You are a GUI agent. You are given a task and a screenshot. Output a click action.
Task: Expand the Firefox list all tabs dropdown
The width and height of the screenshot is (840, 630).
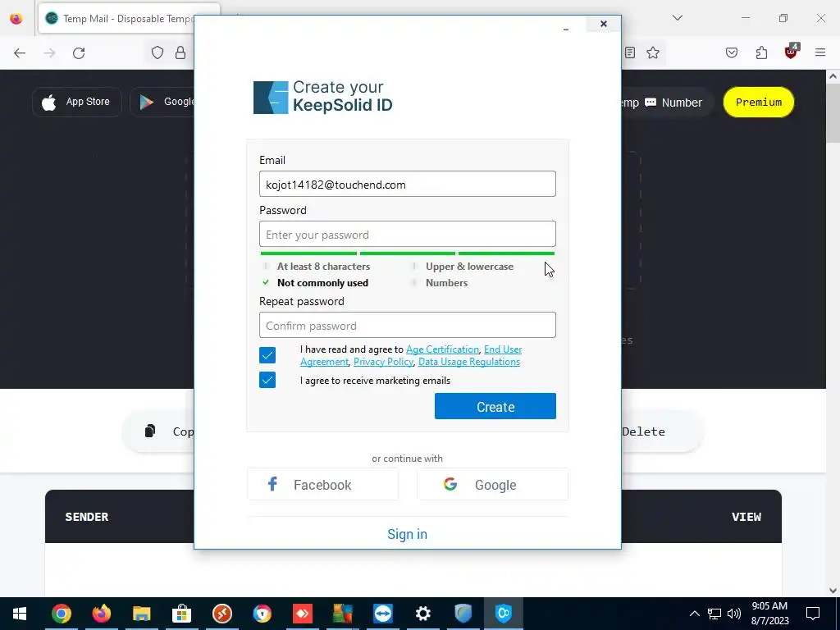tap(677, 18)
